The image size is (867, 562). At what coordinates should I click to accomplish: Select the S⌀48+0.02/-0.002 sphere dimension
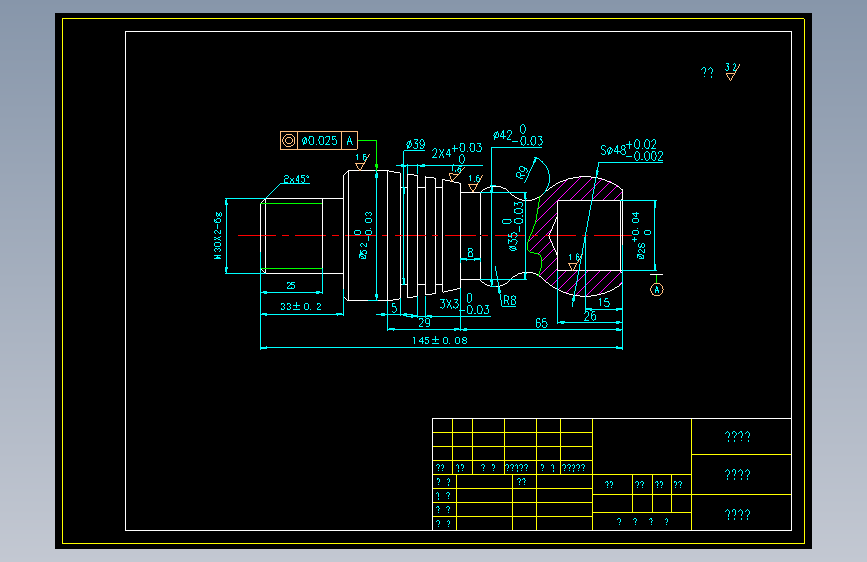click(x=631, y=150)
